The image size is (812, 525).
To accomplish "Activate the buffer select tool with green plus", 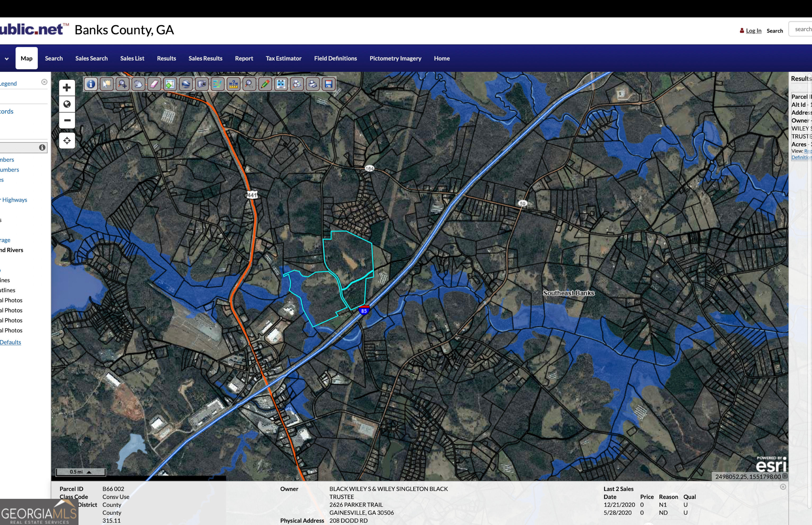I will 170,84.
